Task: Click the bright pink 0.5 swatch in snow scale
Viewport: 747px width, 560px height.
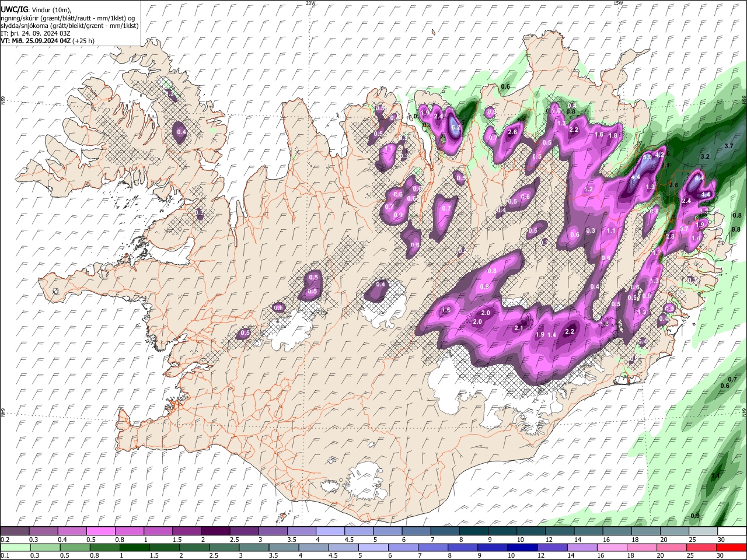Action: [x=100, y=531]
